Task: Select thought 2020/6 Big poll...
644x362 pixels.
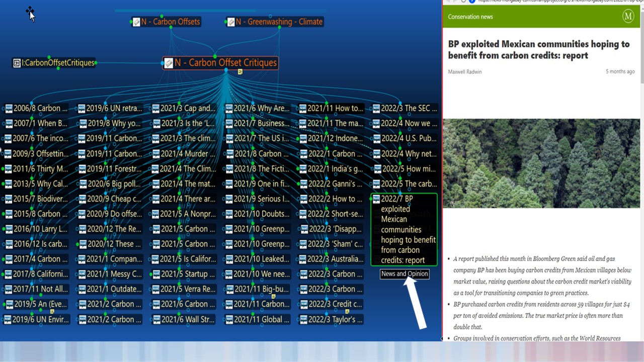Action: 110,184
